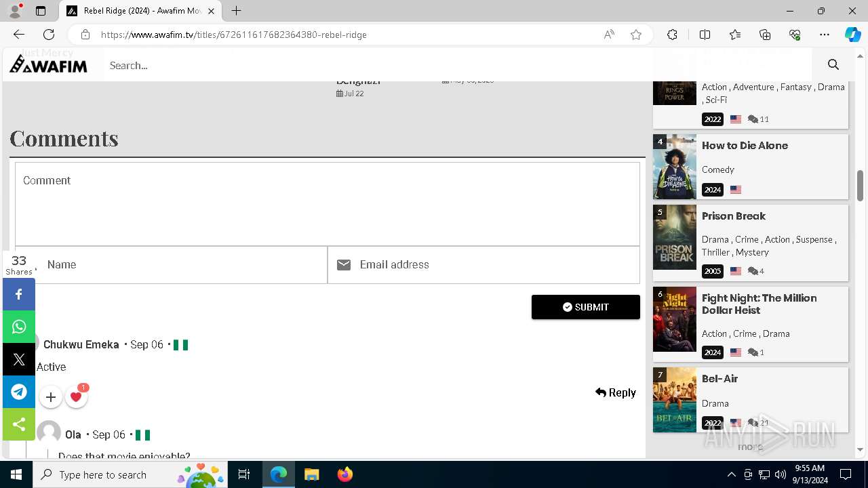The width and height of the screenshot is (868, 488).
Task: Reply to Chukwu Emeka's comment
Action: pos(616,392)
